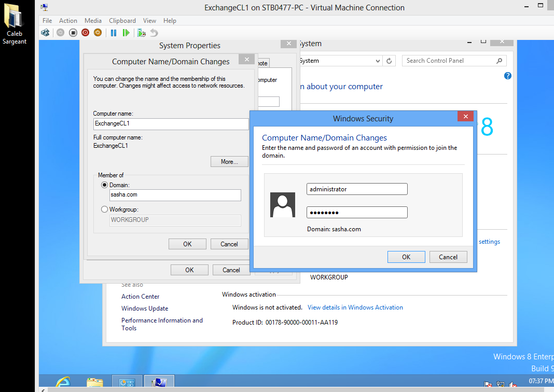This screenshot has height=392, width=554.
Task: Open the File menu
Action: coord(47,21)
